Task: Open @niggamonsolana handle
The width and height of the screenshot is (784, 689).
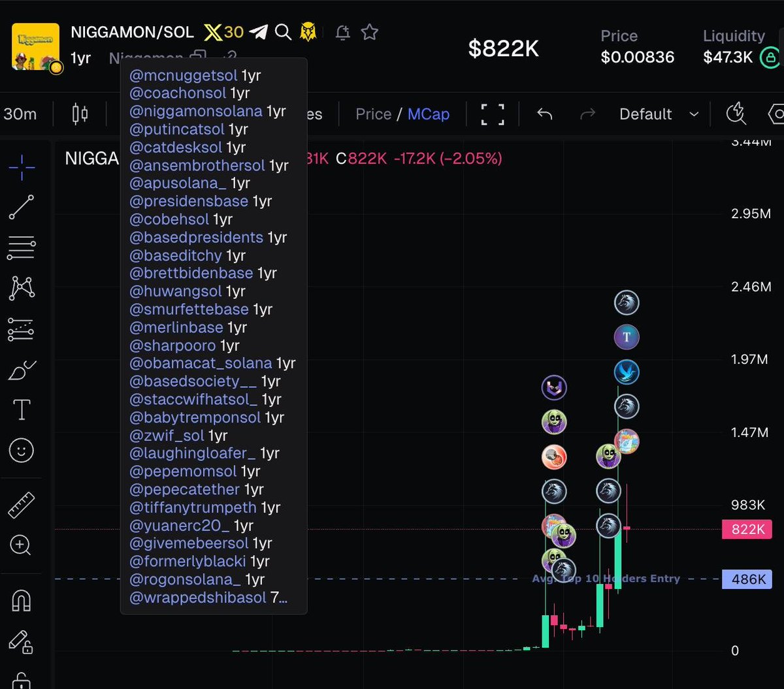Action: click(x=196, y=111)
